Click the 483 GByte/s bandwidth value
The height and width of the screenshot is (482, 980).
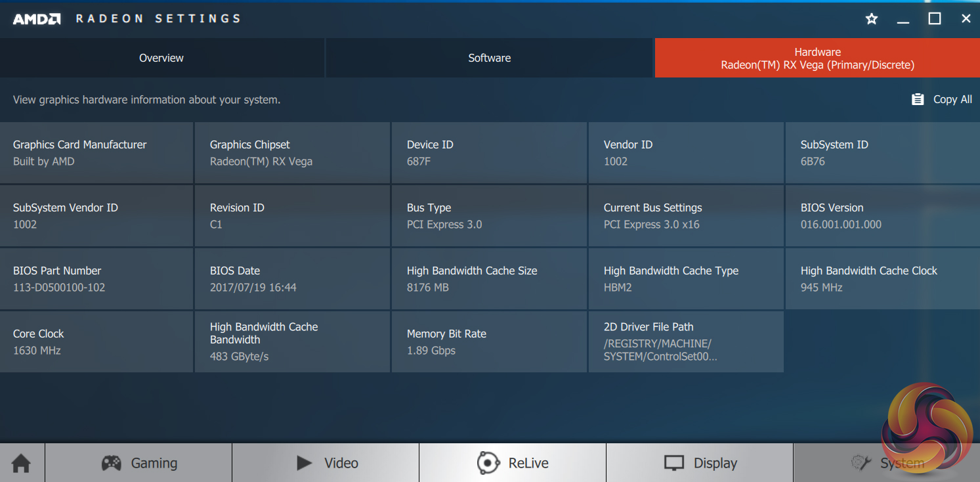(x=240, y=357)
